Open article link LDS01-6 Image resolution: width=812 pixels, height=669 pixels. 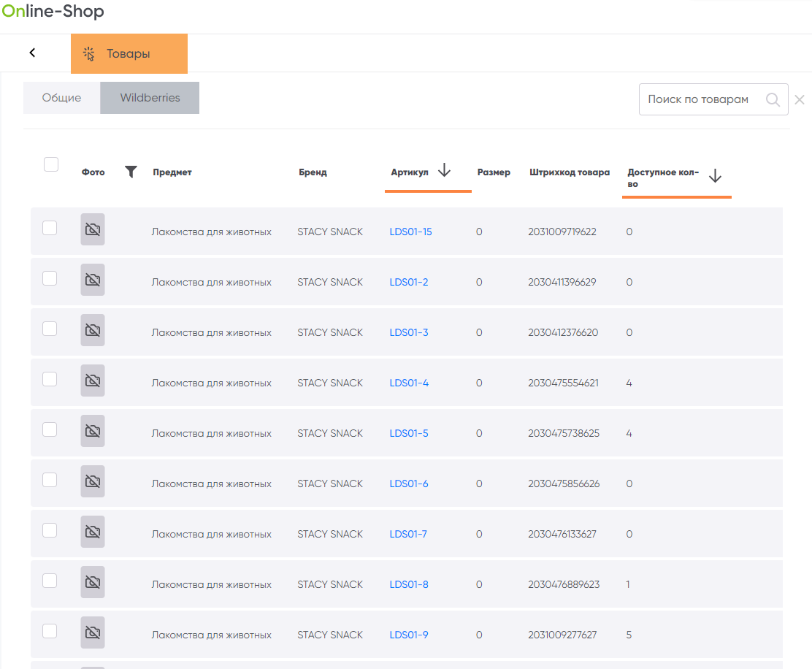click(409, 483)
